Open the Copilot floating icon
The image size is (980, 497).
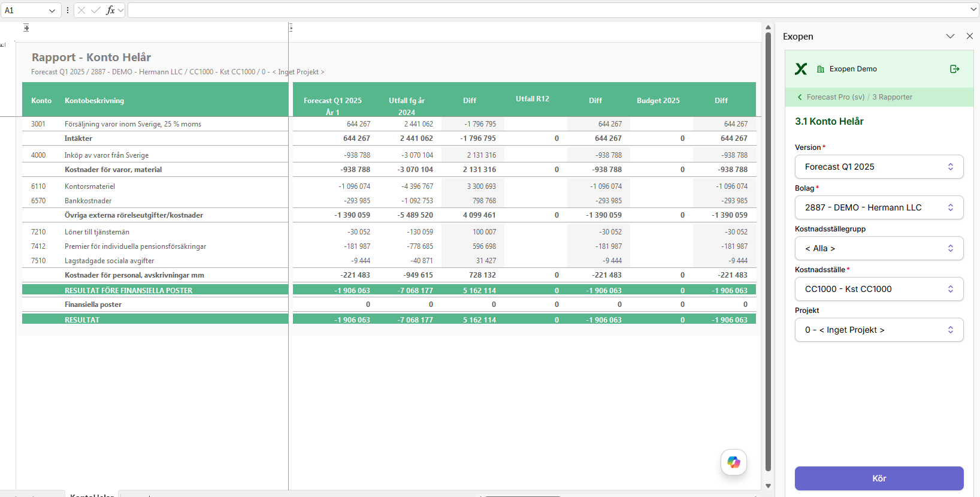point(734,462)
